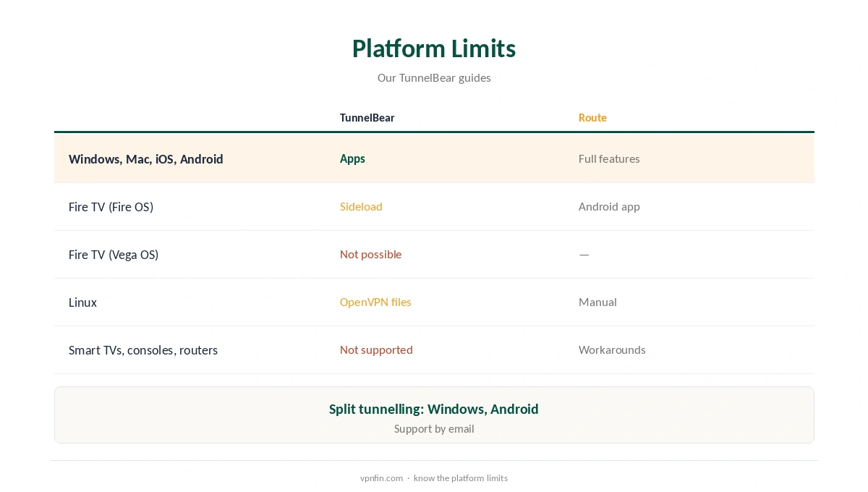Image resolution: width=868 pixels, height=492 pixels.
Task: Select the 'Windows, Mac, iOS, Android' row label
Action: click(146, 158)
